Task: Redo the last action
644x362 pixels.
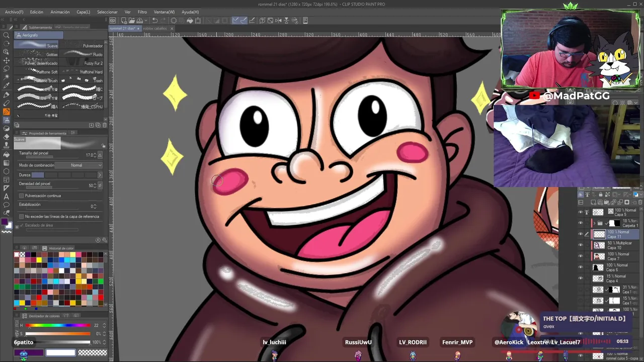Action: (x=163, y=21)
